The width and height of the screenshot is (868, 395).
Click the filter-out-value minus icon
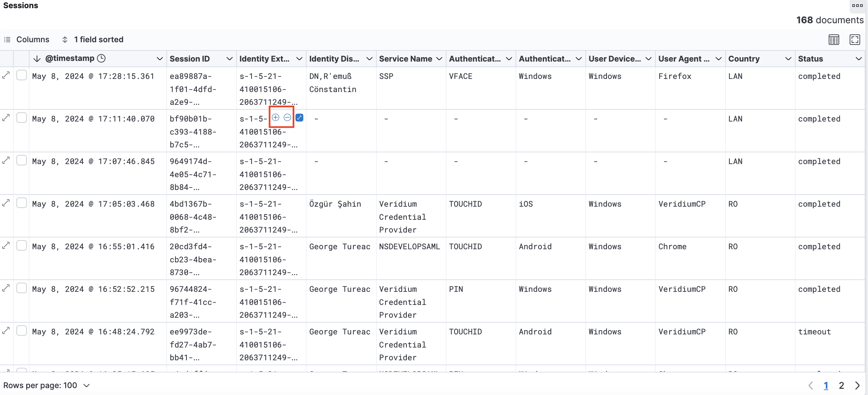tap(288, 118)
